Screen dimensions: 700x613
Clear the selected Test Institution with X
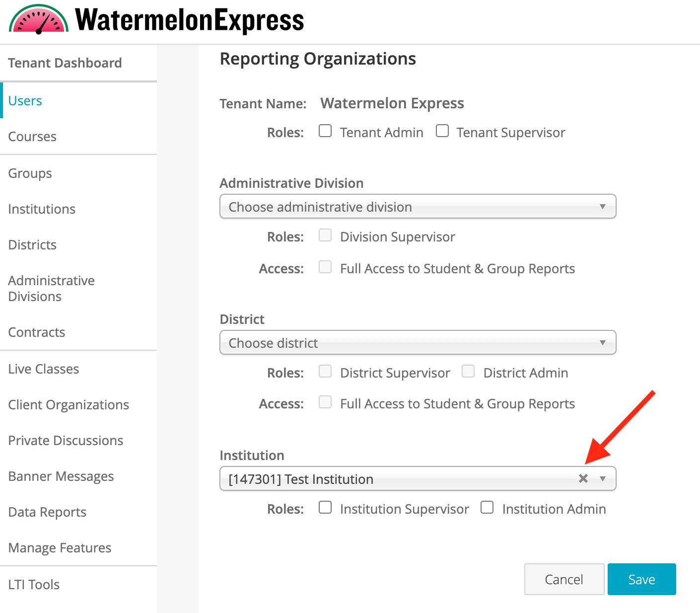pyautogui.click(x=583, y=478)
